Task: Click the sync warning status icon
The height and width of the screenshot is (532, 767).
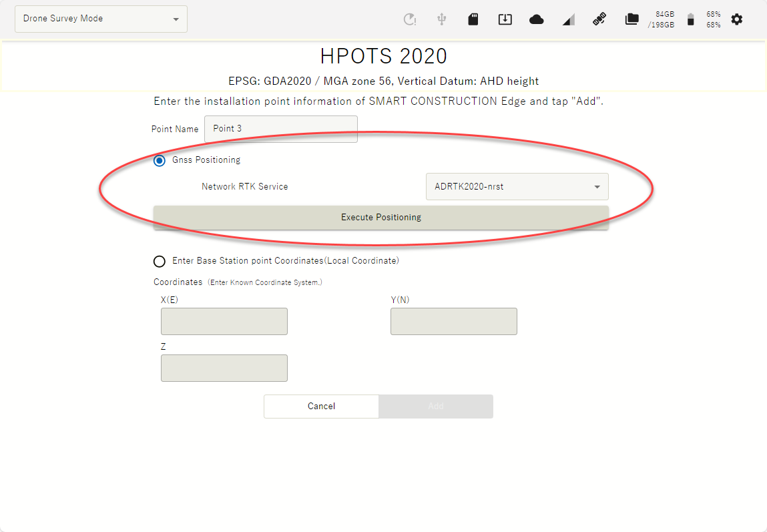Action: coord(409,19)
